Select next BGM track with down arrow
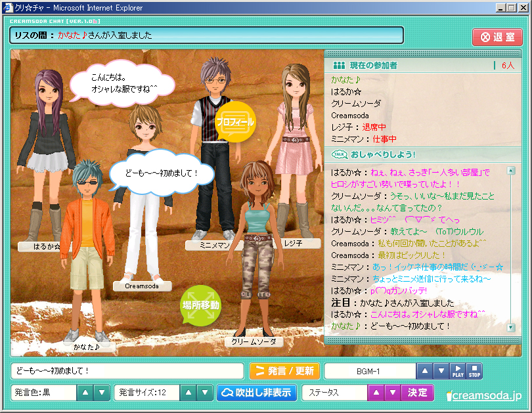 [441, 372]
